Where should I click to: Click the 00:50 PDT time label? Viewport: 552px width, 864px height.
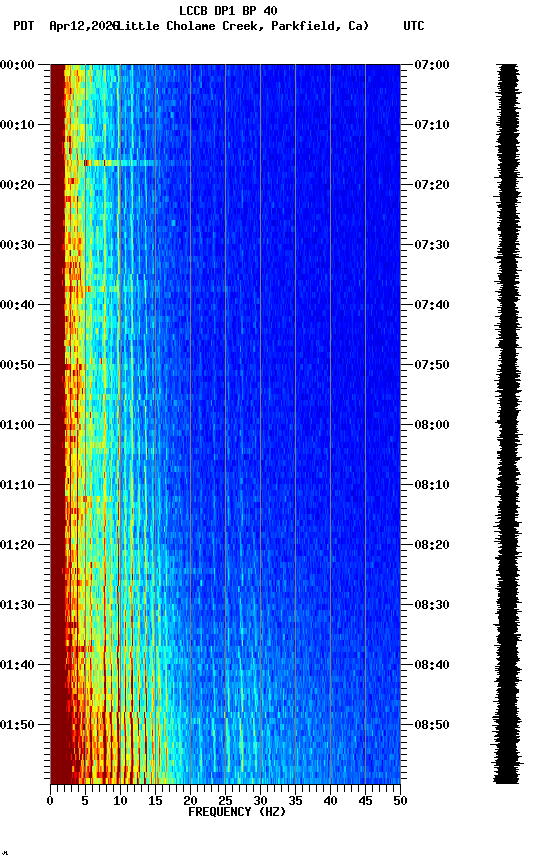[17, 365]
